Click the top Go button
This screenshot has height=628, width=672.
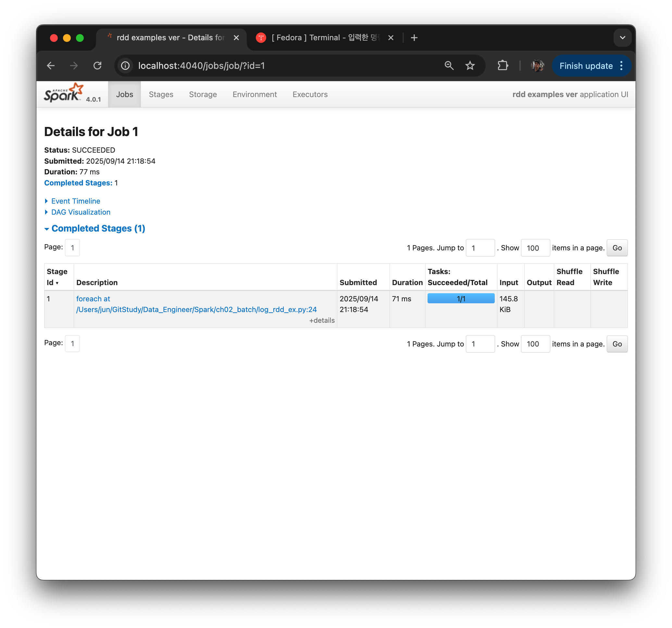coord(617,248)
